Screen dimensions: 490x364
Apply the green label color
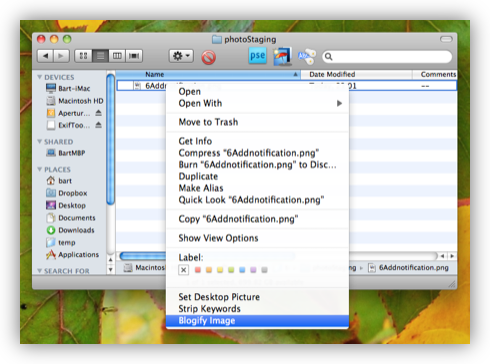[231, 270]
